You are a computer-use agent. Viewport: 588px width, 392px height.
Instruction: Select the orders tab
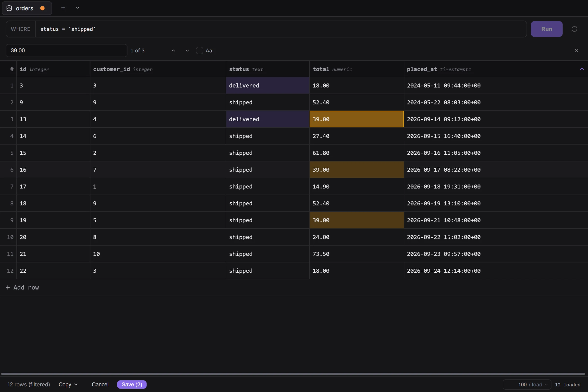click(27, 8)
